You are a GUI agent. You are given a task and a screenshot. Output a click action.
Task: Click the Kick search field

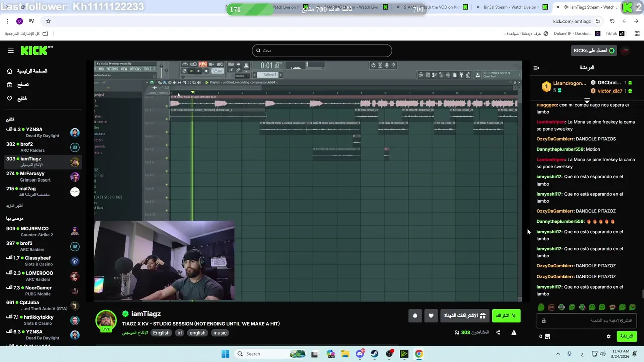click(x=322, y=50)
